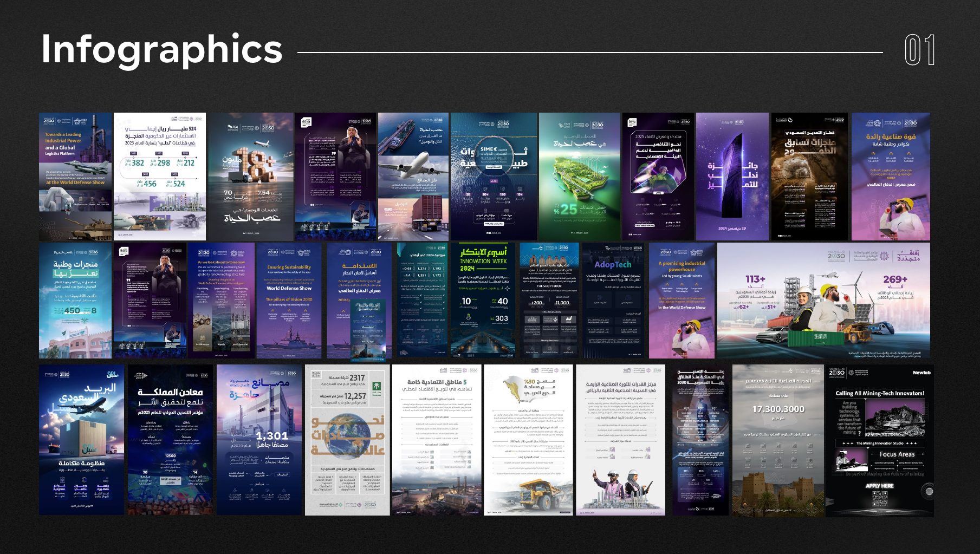Select the infographic with two VR-headset workers
The height and width of the screenshot is (554, 980).
pos(621,440)
